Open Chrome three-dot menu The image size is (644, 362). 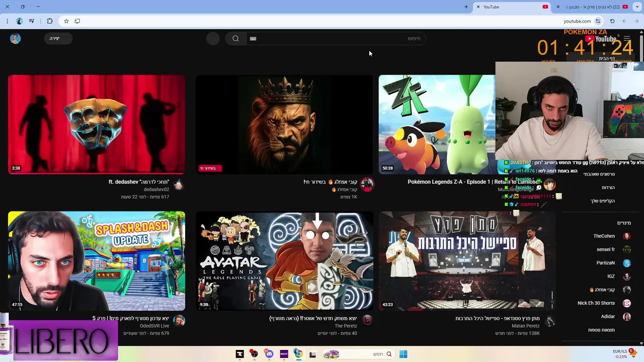(7, 21)
